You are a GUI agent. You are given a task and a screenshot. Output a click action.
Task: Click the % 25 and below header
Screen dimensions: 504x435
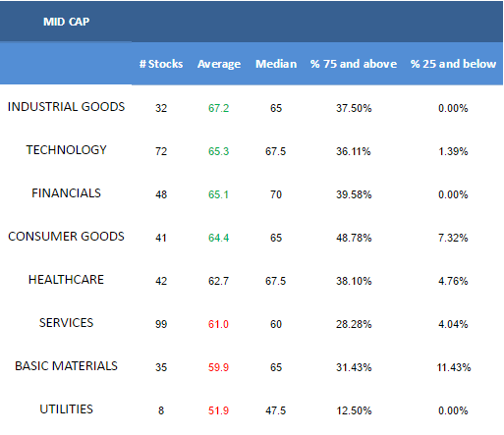[453, 64]
